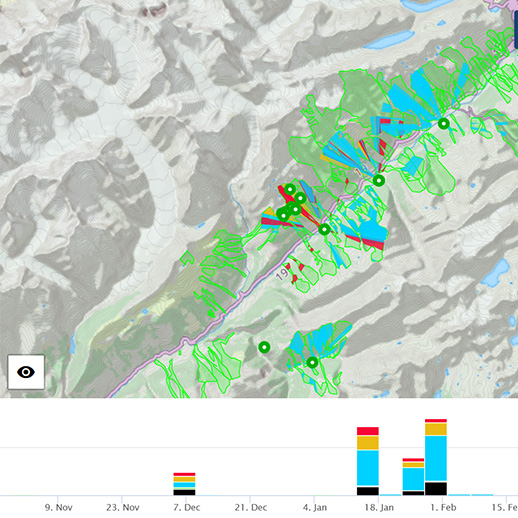Click the blue segment of bar between 18. Jan and 1. Feb

pyautogui.click(x=413, y=479)
